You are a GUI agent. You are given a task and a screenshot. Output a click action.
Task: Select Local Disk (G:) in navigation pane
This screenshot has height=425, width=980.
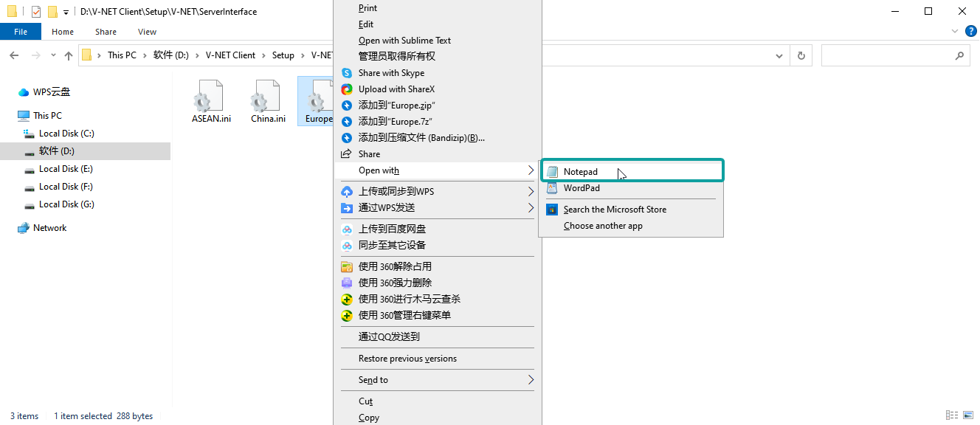[66, 204]
